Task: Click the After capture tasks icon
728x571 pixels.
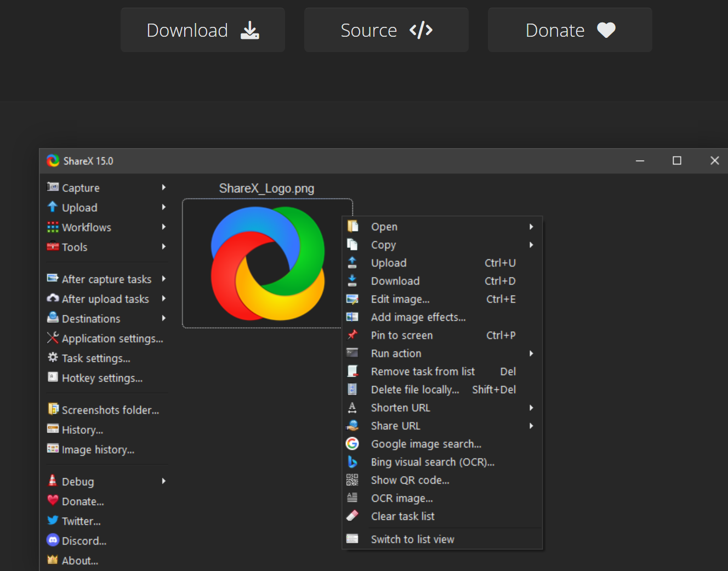Action: [53, 278]
